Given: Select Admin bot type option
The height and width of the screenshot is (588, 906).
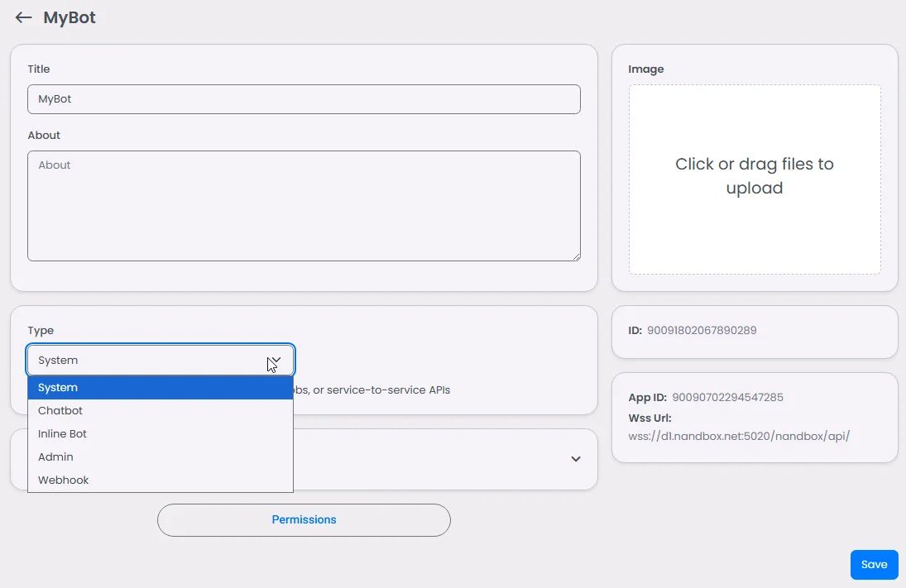Looking at the screenshot, I should click(160, 457).
